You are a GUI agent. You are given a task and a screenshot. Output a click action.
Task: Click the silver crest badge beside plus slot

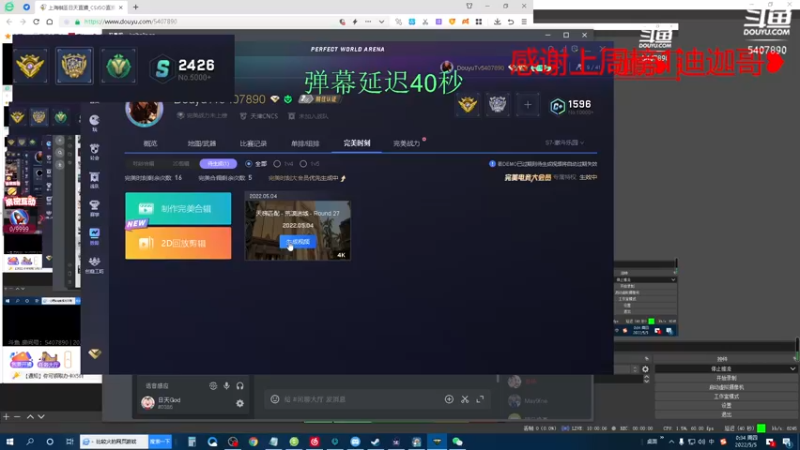(497, 105)
